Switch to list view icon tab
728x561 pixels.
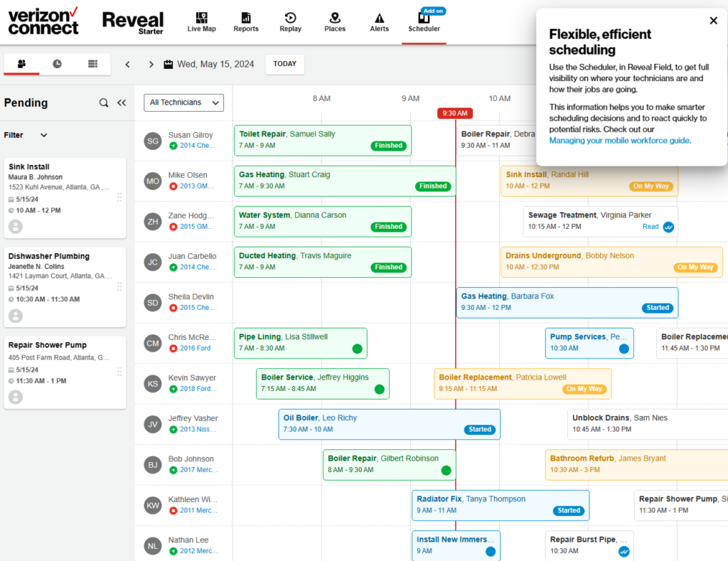[x=92, y=64]
